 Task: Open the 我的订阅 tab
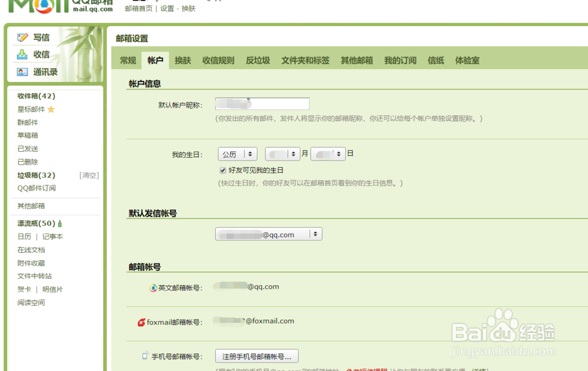point(400,61)
